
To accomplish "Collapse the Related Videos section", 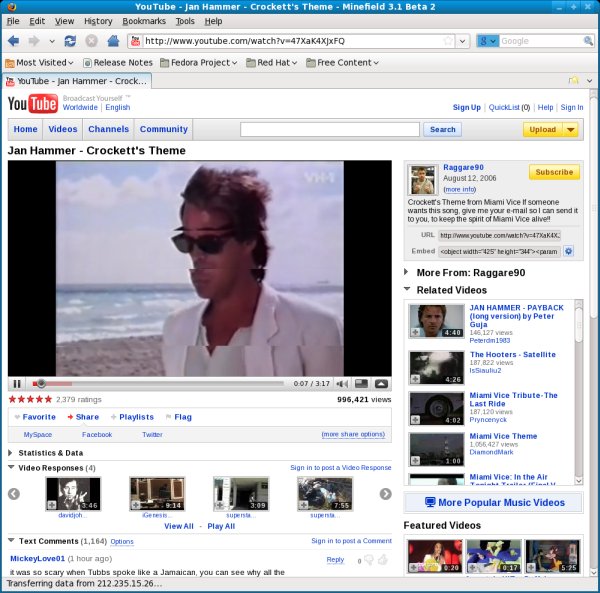I will [x=407, y=290].
